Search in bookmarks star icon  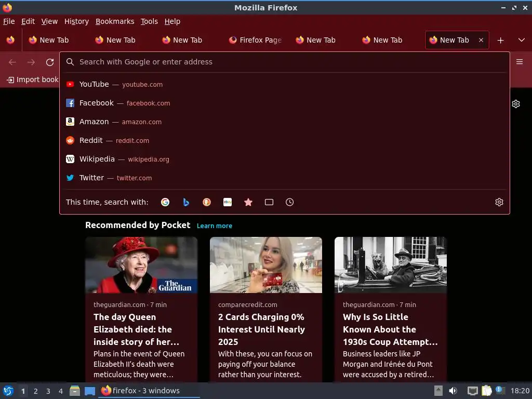tap(248, 202)
